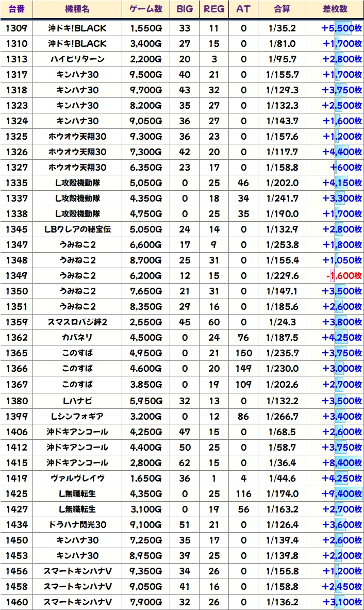Select the AT column header

click(243, 9)
